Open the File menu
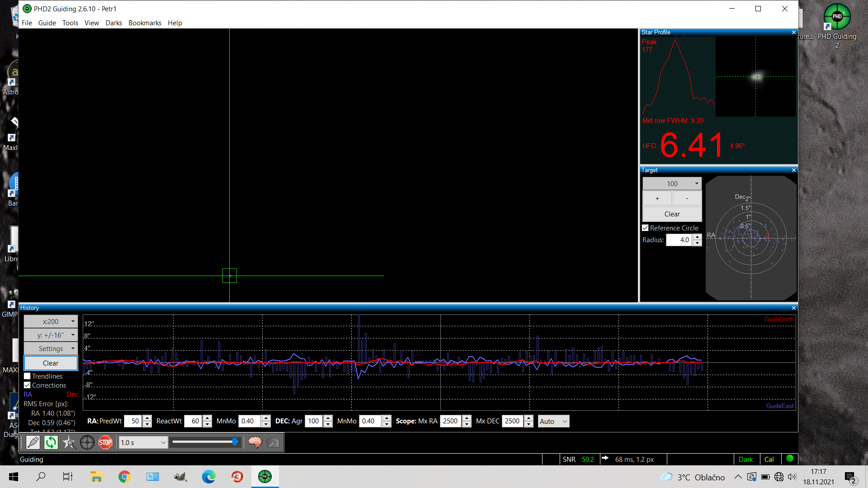This screenshot has height=488, width=868. coord(27,23)
